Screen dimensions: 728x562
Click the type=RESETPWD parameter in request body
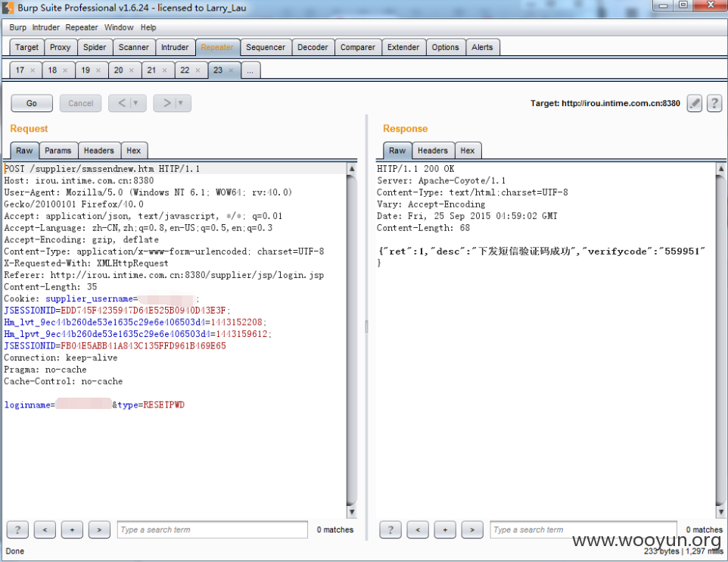coord(151,405)
